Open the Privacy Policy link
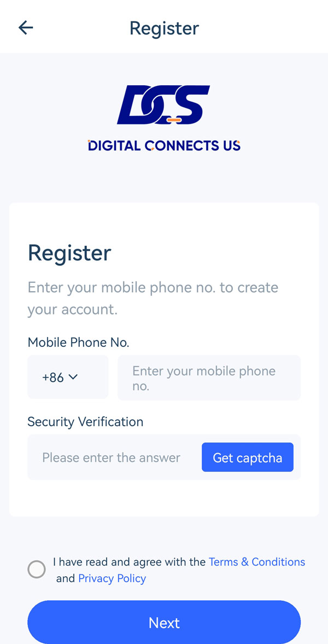 coord(112,578)
